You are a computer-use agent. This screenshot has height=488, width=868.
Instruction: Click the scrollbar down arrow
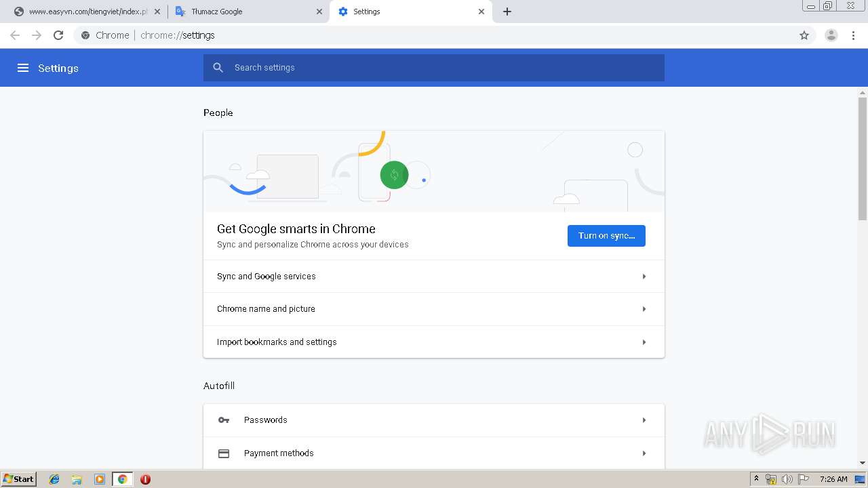coord(863,463)
